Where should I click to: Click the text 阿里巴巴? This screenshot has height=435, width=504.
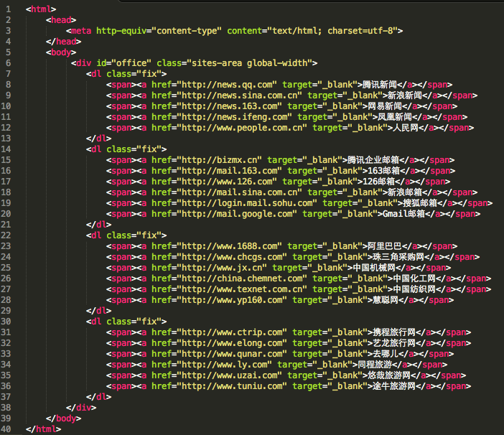385,246
